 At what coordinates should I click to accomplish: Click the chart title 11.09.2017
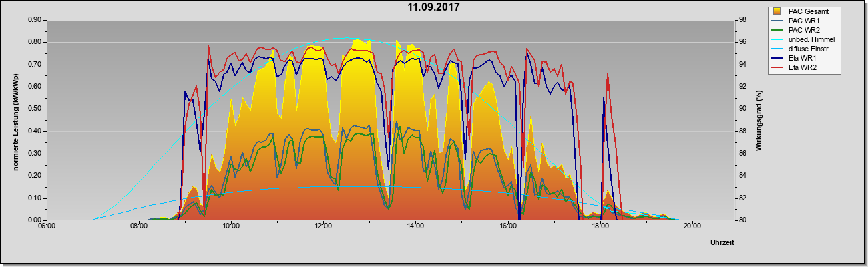click(434, 7)
